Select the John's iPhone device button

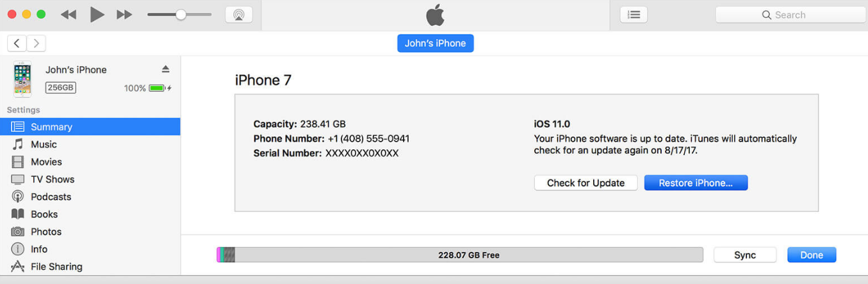coord(436,43)
